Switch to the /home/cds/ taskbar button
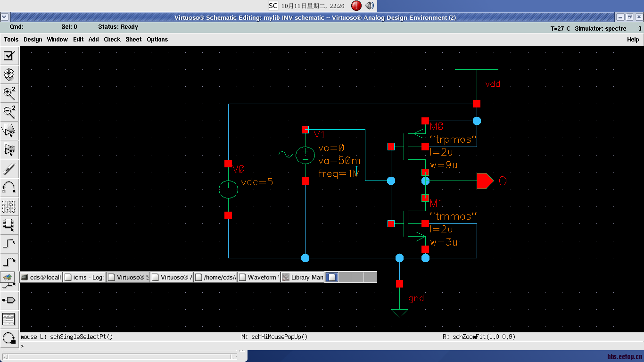This screenshot has height=362, width=644. click(215, 277)
